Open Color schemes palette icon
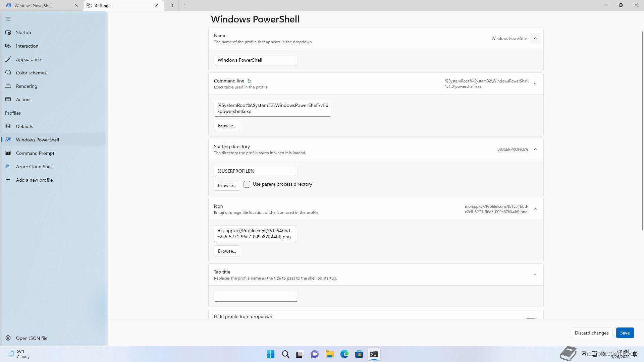 [8, 73]
